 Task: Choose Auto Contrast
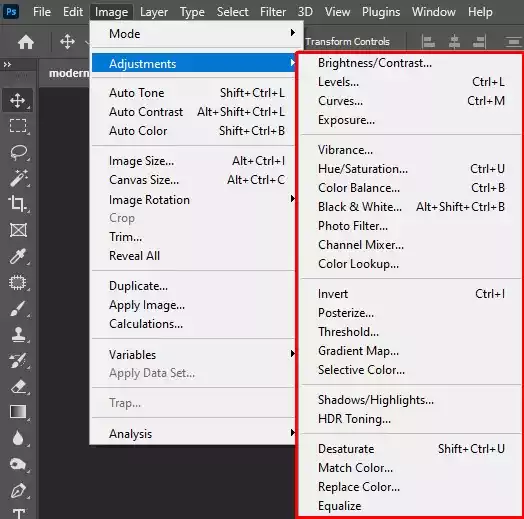194,112
